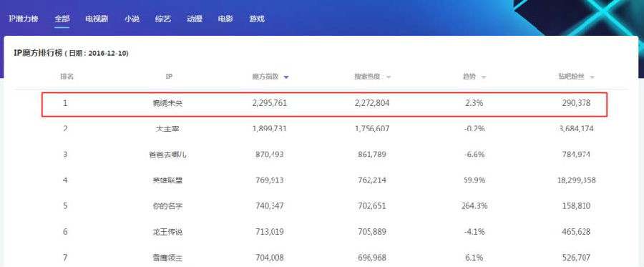Click the 18,299,358 fans value
This screenshot has width=644, height=267.
(x=576, y=180)
